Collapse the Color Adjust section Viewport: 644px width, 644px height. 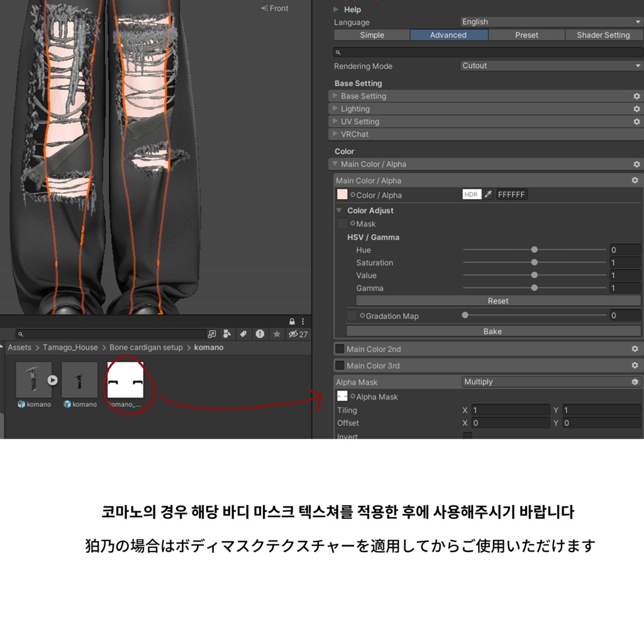(339, 210)
